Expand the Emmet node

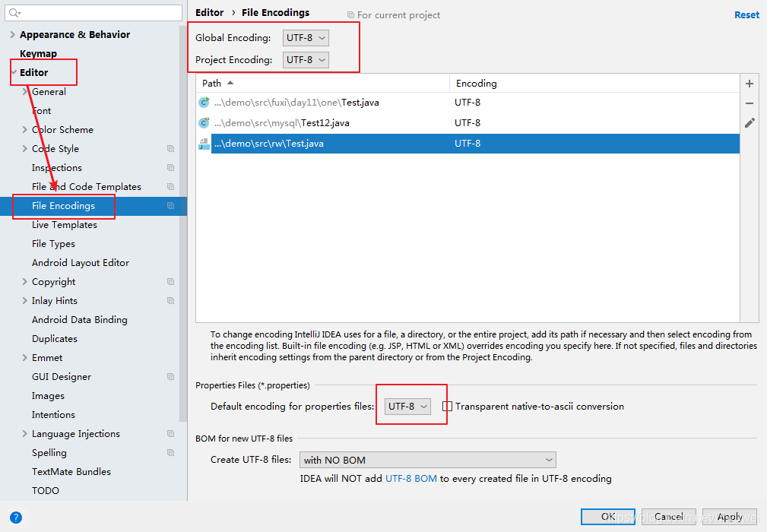click(24, 357)
